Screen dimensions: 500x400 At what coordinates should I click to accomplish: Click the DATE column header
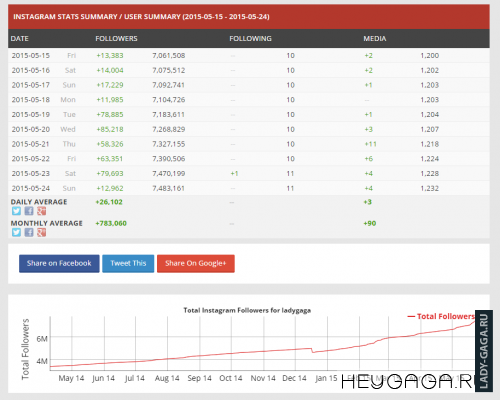(x=19, y=39)
